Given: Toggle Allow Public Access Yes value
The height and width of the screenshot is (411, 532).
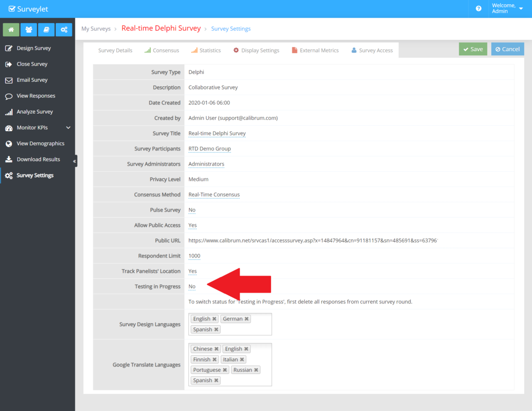Looking at the screenshot, I should coord(192,225).
